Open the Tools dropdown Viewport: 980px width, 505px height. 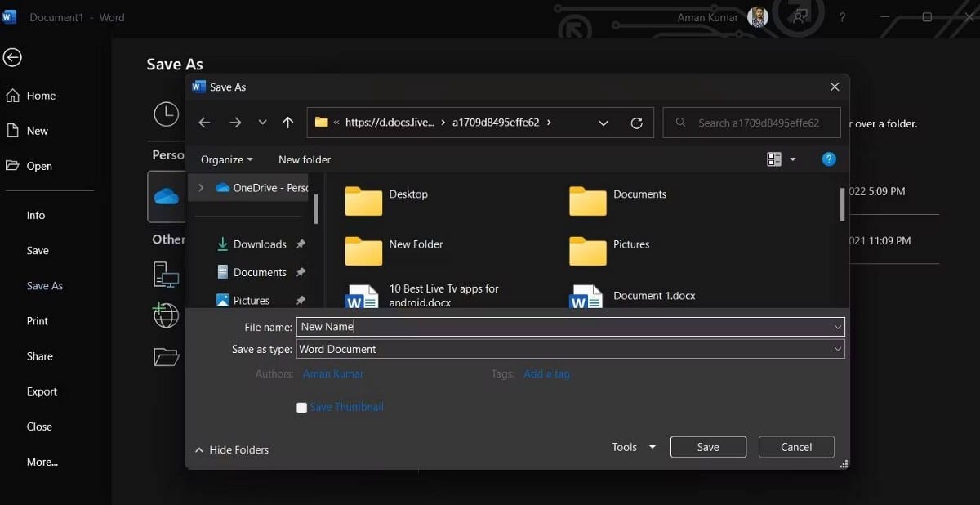[x=634, y=447]
